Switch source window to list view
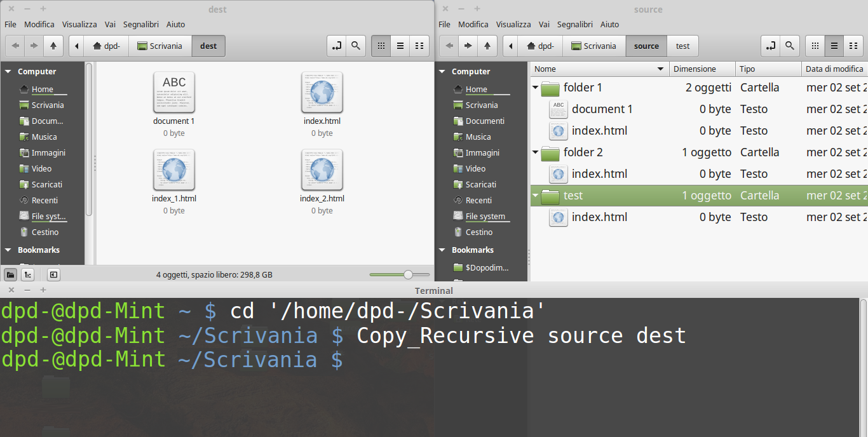This screenshot has width=868, height=437. coord(834,46)
